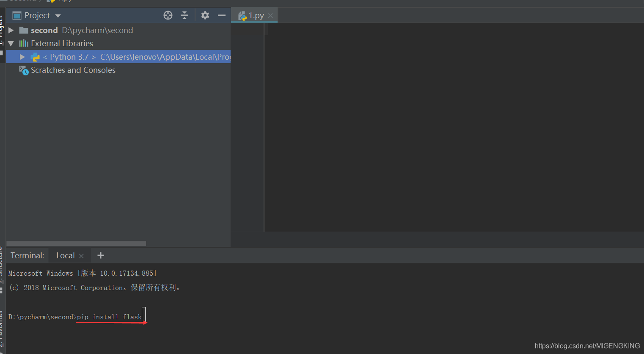Image resolution: width=644 pixels, height=354 pixels.
Task: Click the Project panel horizontal scrollbar
Action: [76, 243]
